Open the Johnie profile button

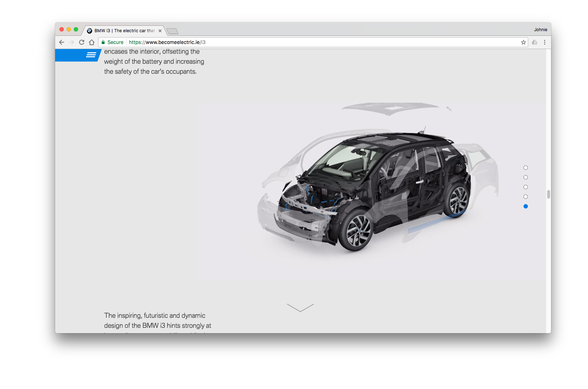coord(541,30)
